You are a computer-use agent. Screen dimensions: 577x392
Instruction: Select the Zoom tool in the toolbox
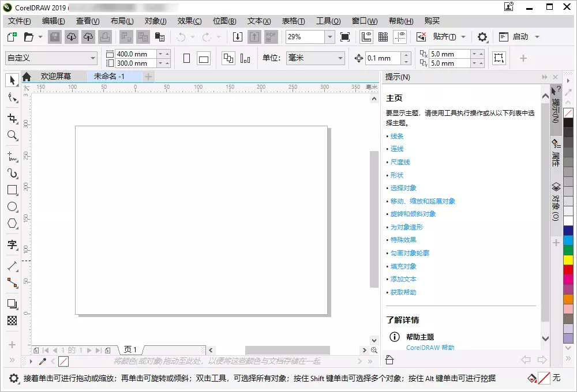click(x=12, y=135)
